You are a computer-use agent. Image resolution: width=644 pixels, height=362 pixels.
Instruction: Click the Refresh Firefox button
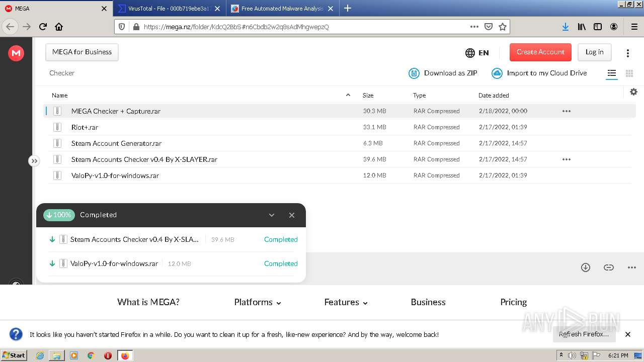584,334
